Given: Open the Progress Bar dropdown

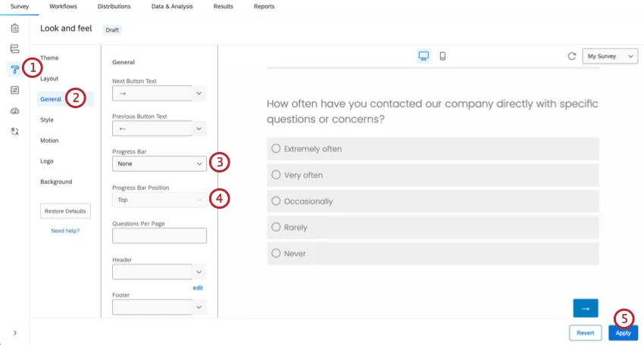Looking at the screenshot, I should 159,163.
